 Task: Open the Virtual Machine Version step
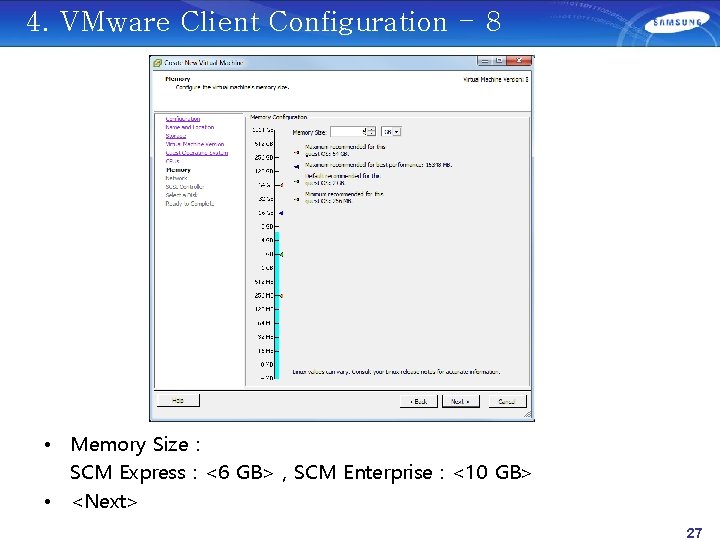pyautogui.click(x=195, y=144)
